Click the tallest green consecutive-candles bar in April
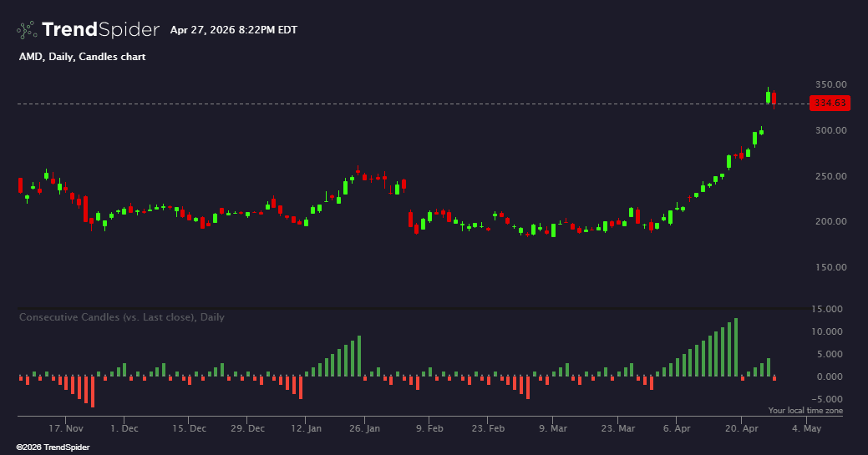 [x=736, y=347]
